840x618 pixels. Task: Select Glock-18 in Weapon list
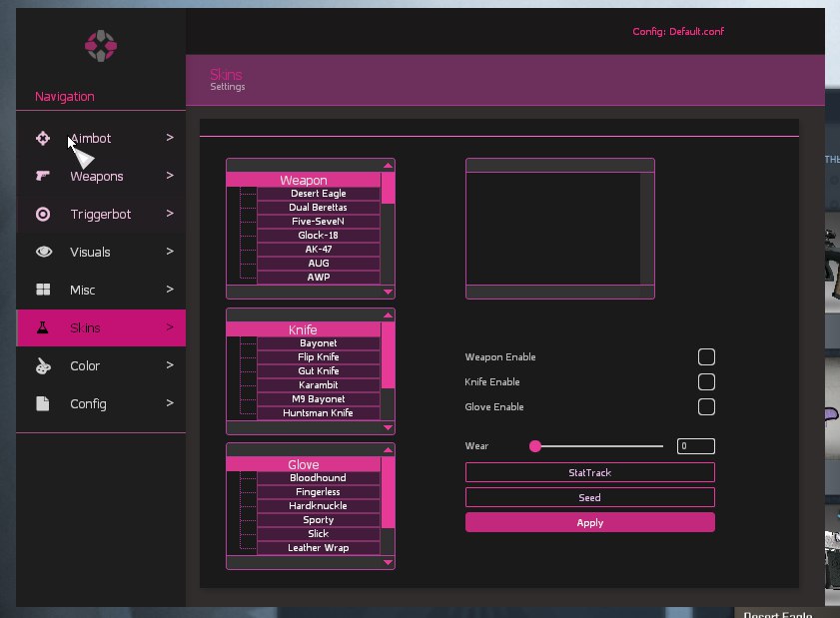pyautogui.click(x=319, y=235)
